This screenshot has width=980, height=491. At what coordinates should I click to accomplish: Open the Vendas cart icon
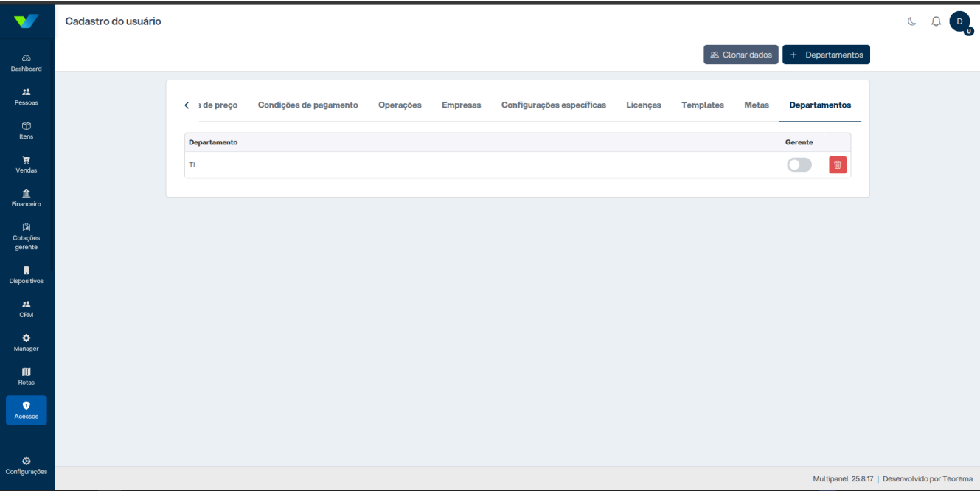coord(27,164)
